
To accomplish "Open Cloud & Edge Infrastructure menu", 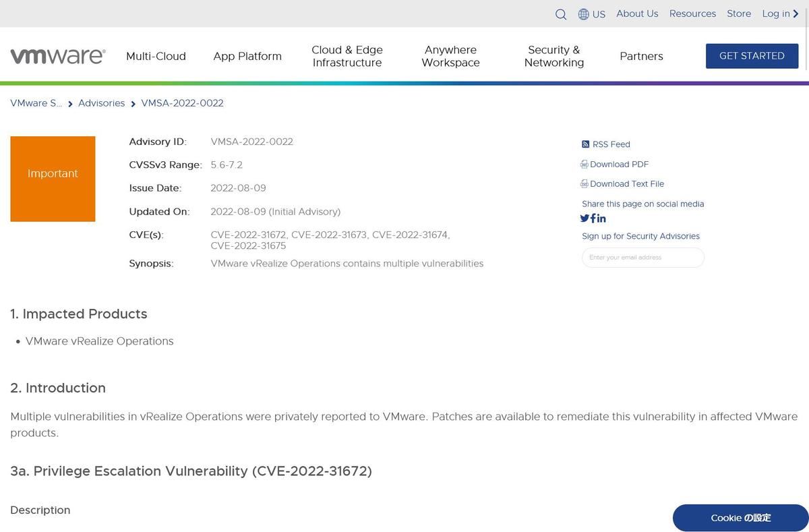I will coord(347,56).
